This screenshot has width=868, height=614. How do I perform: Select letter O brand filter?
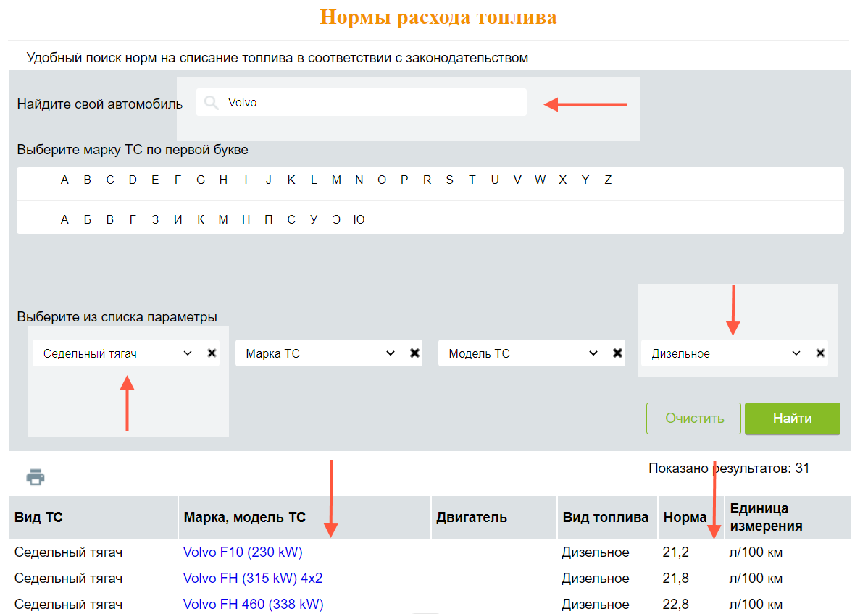[x=382, y=180]
